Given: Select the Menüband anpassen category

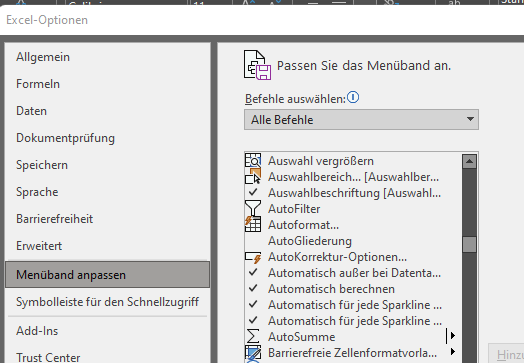Looking at the screenshot, I should click(x=108, y=275).
